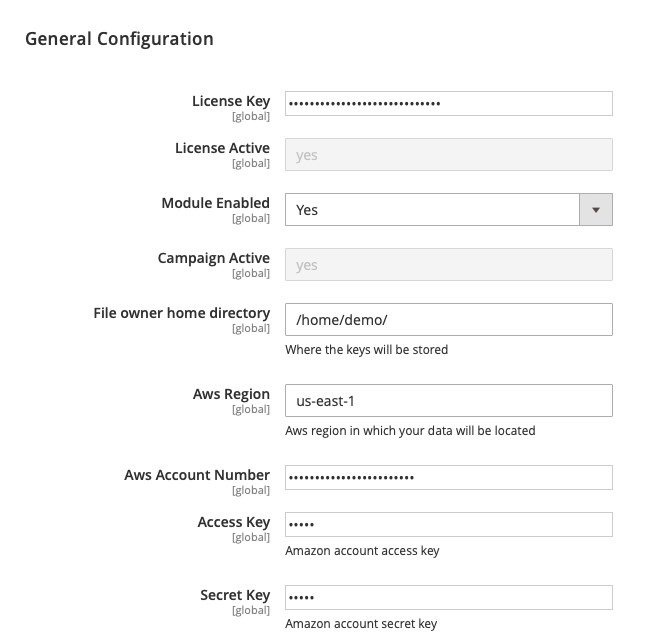Click the General Configuration heading

pyautogui.click(x=119, y=39)
